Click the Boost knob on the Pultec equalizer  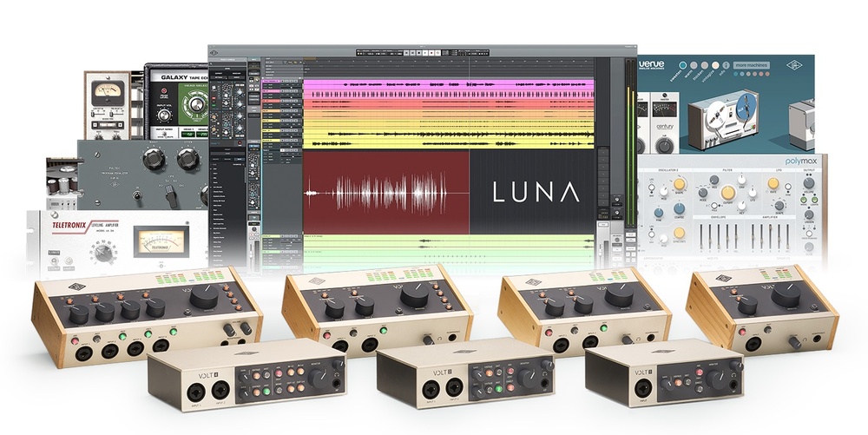tap(154, 160)
